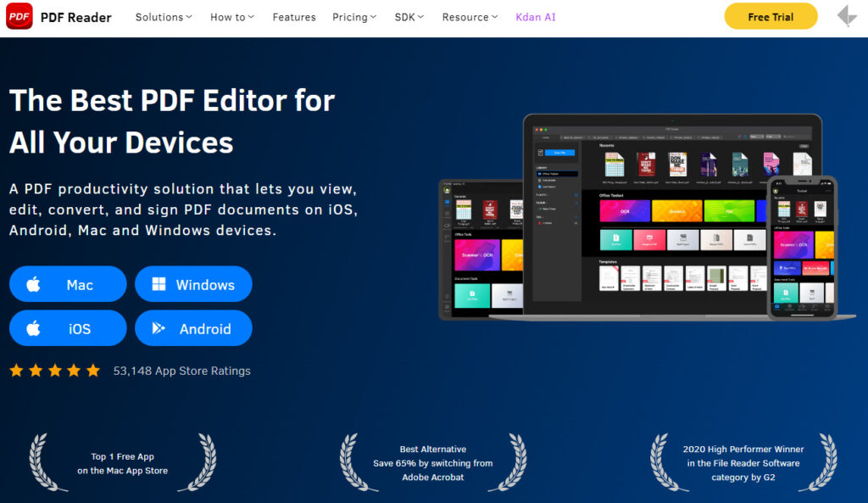Click the laptop mockup product image
This screenshot has height=503, width=868.
click(672, 216)
